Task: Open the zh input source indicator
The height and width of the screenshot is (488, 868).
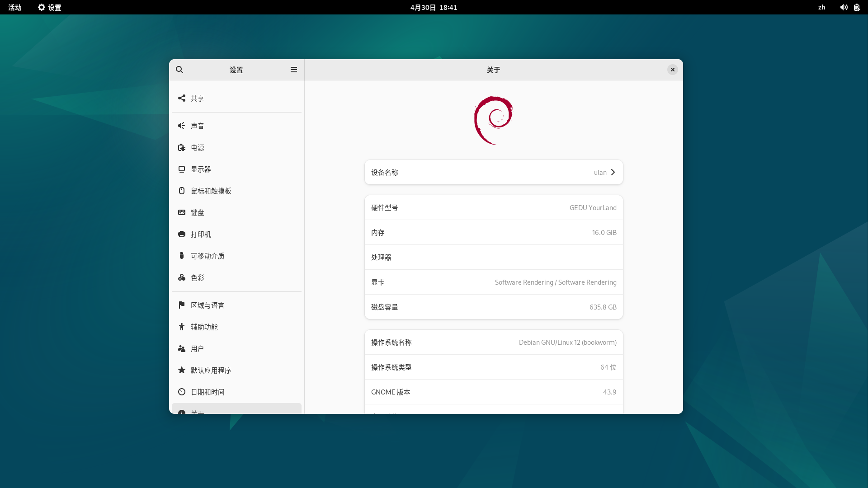Action: click(x=822, y=7)
